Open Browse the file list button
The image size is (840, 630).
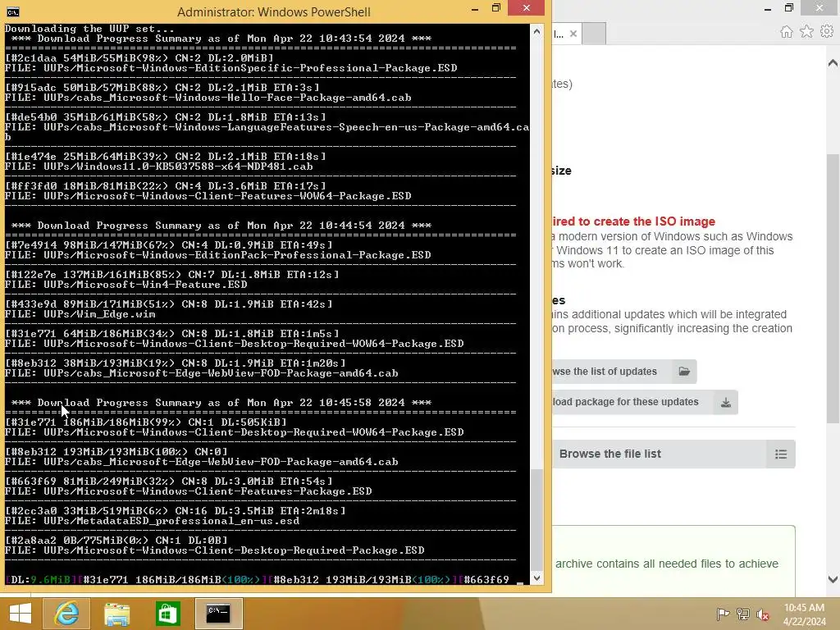click(673, 454)
